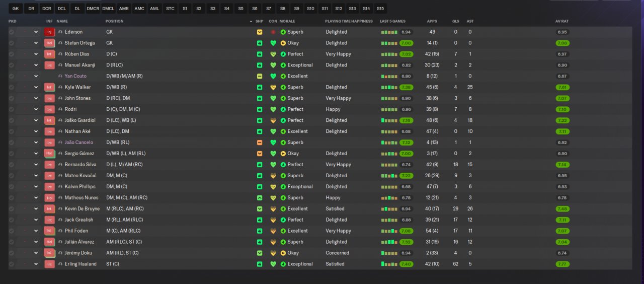Sort by the MORALE column header
The height and width of the screenshot is (284, 644).
[287, 21]
